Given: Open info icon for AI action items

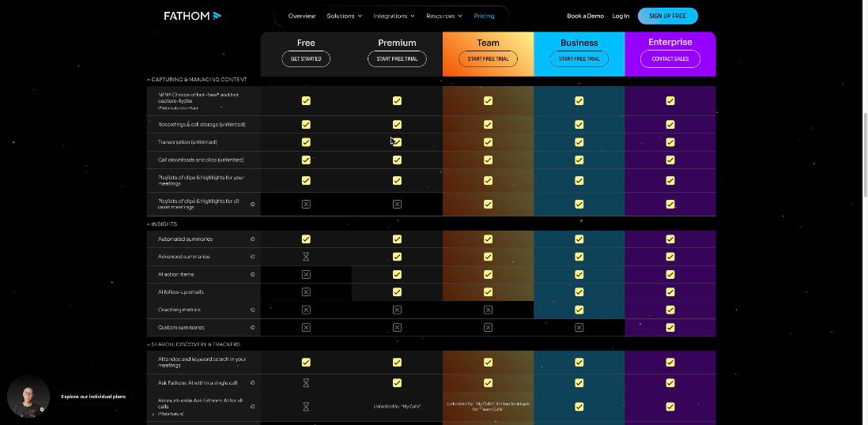Looking at the screenshot, I should coord(252,274).
